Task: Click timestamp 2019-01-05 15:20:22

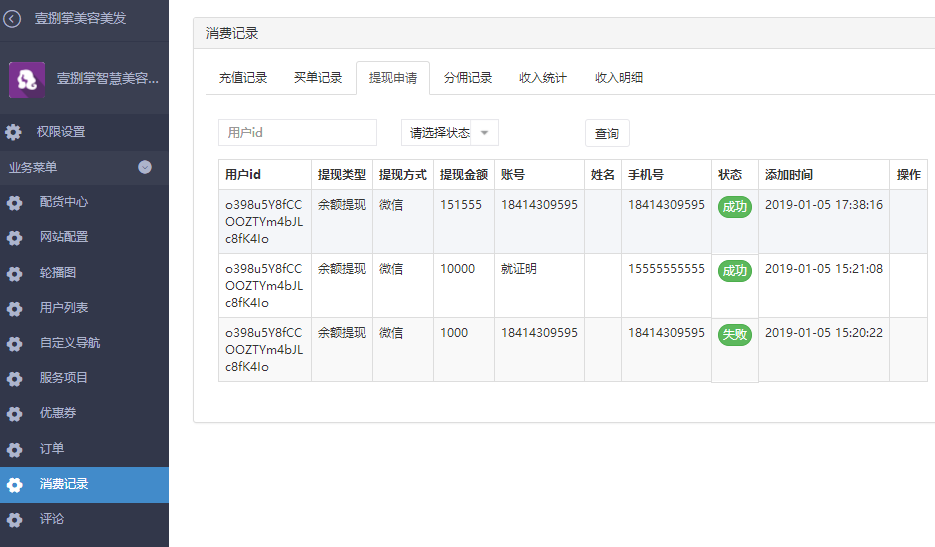Action: [x=823, y=333]
